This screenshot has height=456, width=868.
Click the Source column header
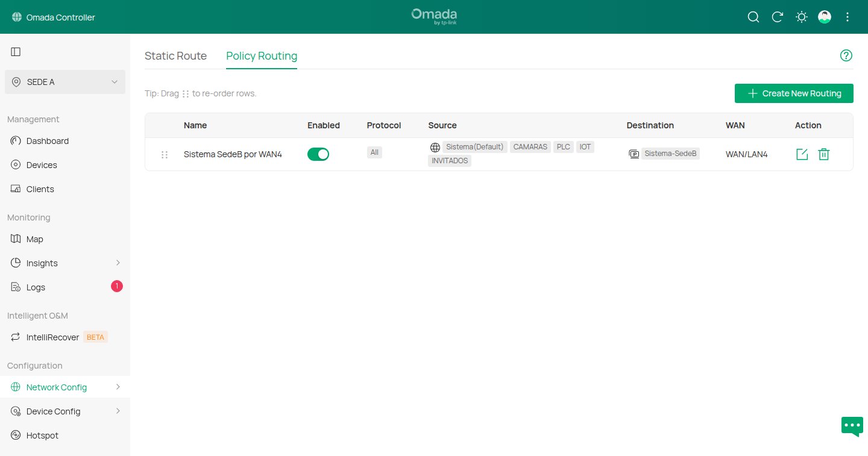tap(442, 125)
